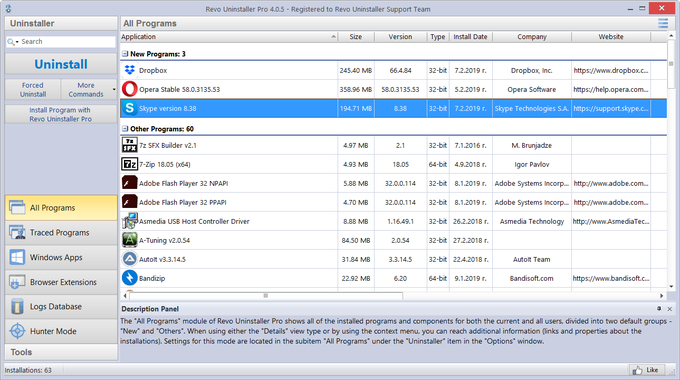
Task: Click Adobe Flash Player 32 PPAPI icon
Action: point(129,202)
